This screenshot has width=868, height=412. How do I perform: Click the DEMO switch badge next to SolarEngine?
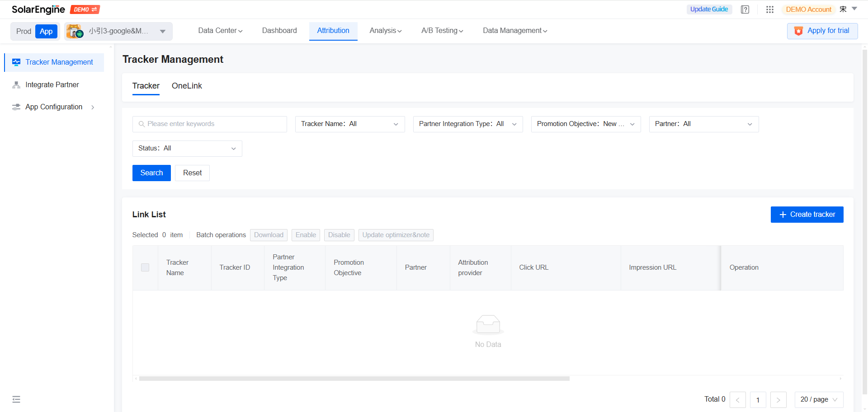point(85,9)
